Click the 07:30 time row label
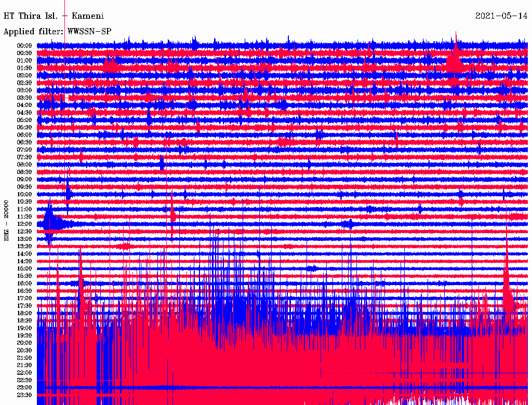The image size is (532, 405). pos(24,157)
